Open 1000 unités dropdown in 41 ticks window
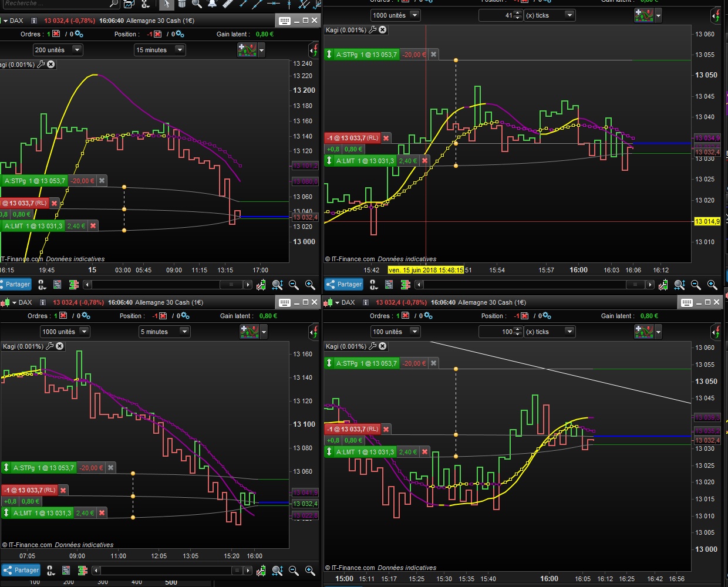728x587 pixels. coord(395,15)
